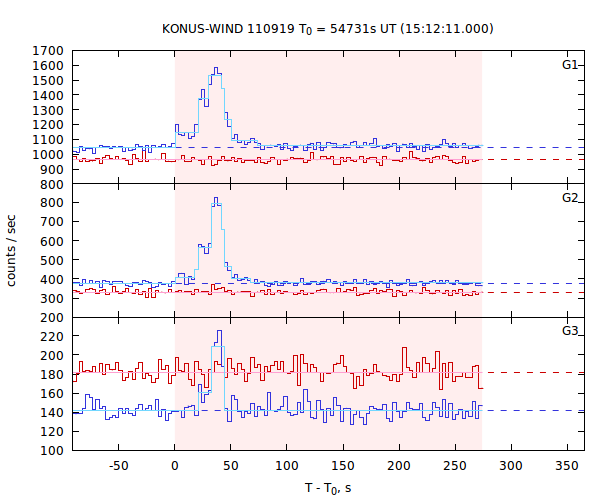Click the 100 tick label on G3 y-axis
Viewport: 600px width, 500px height.
[x=52, y=450]
